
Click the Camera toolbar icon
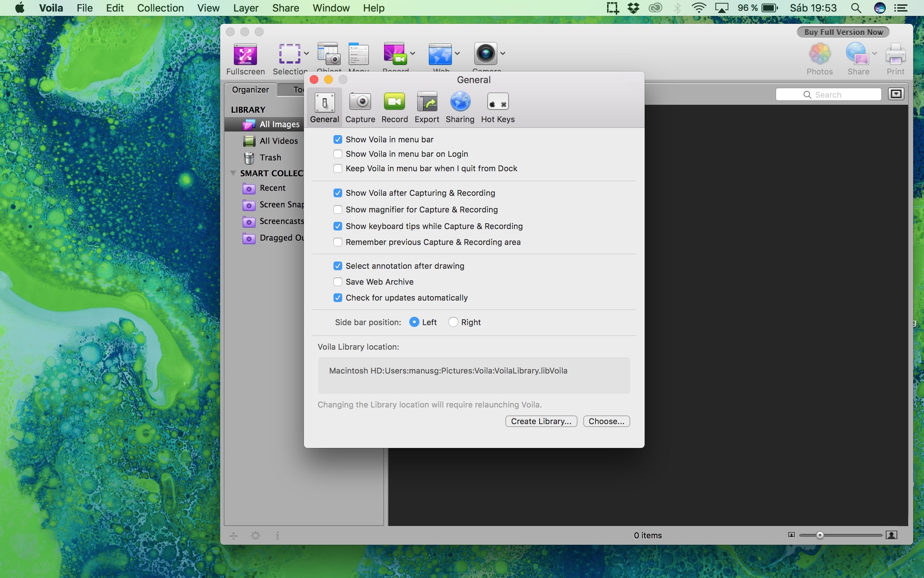486,54
